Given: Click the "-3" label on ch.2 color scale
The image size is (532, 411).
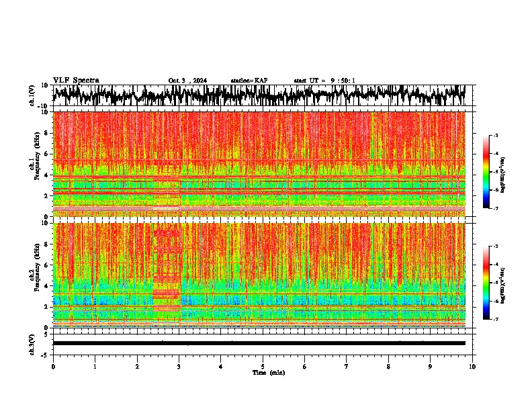Looking at the screenshot, I should tap(496, 246).
